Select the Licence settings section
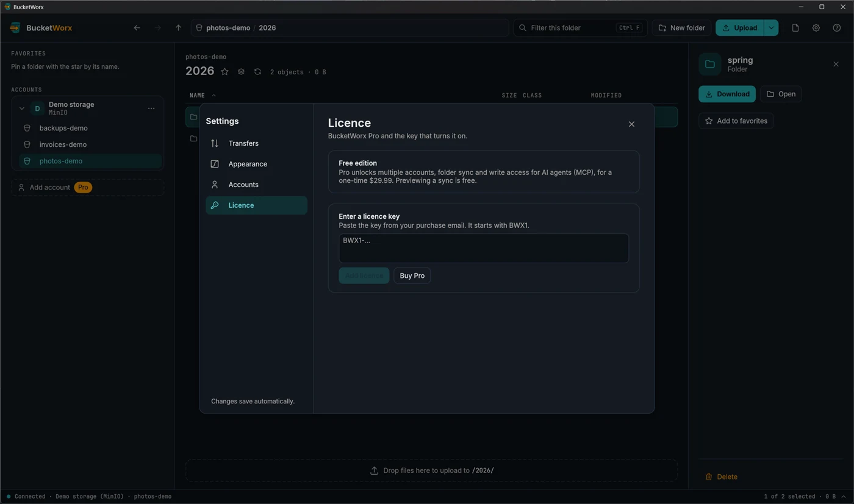The height and width of the screenshot is (504, 854). [x=256, y=205]
